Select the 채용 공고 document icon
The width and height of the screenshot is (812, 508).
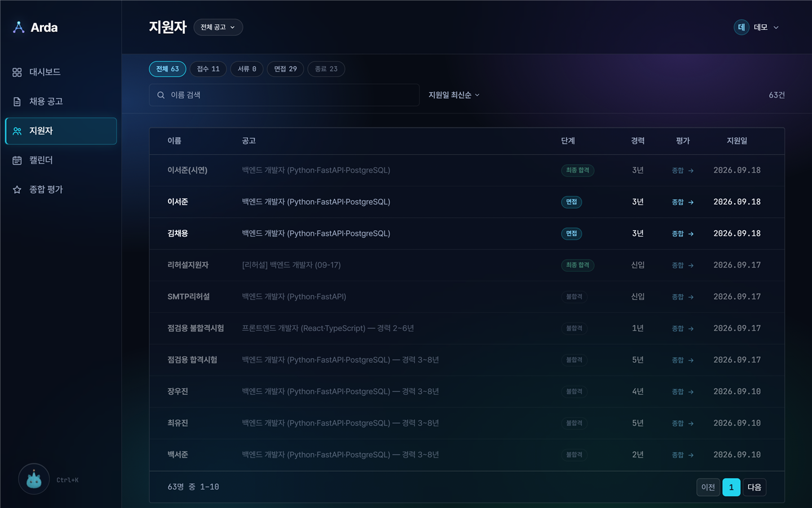[x=17, y=102]
